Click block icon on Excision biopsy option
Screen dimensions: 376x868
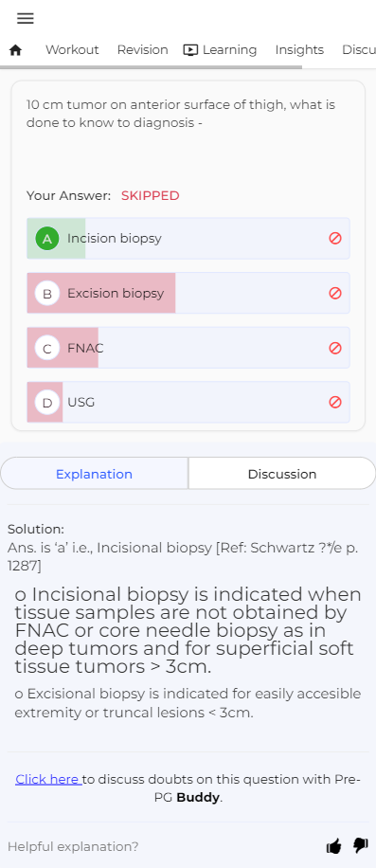(x=335, y=294)
